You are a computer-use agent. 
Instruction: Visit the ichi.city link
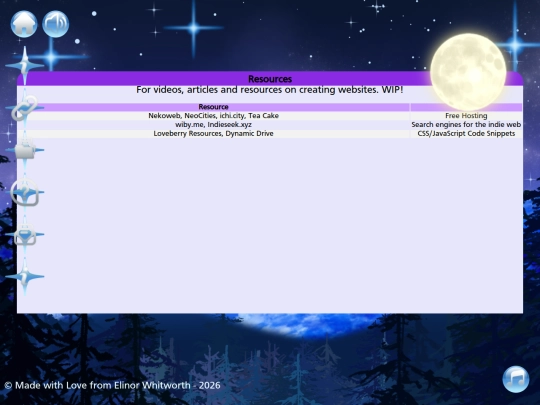point(232,116)
